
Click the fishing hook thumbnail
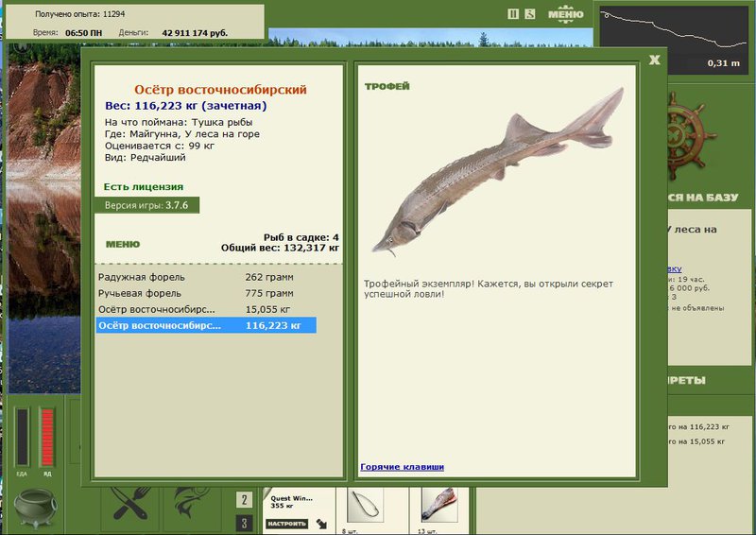[365, 506]
